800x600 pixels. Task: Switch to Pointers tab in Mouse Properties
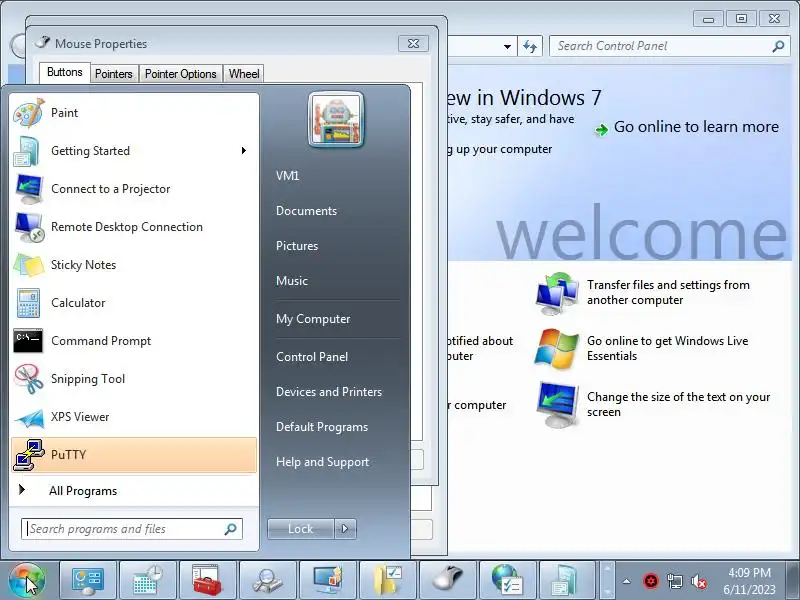(114, 74)
